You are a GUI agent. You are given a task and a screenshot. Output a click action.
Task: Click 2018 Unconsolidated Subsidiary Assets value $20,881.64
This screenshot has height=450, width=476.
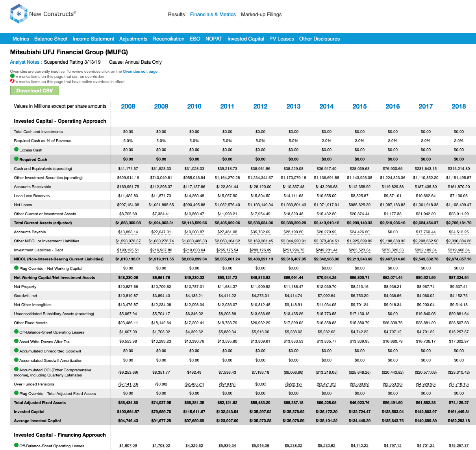tap(459, 314)
